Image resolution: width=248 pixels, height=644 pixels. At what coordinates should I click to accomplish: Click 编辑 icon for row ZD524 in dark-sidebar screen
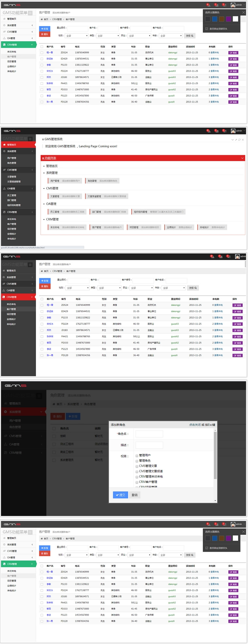coord(238,305)
